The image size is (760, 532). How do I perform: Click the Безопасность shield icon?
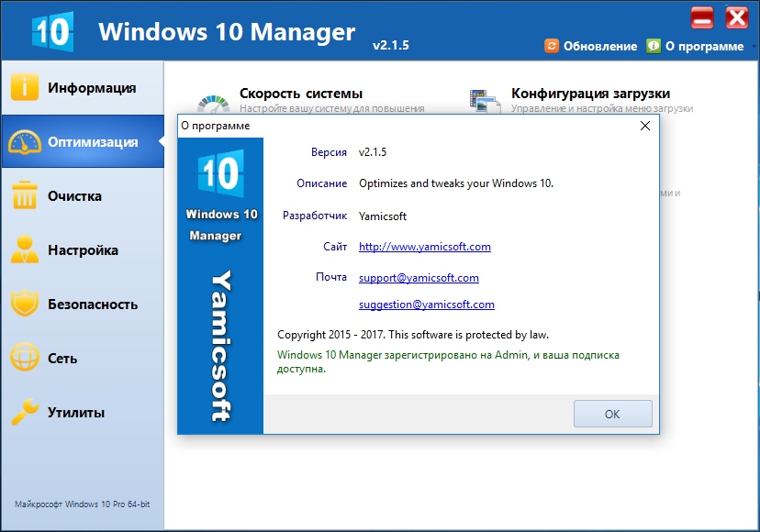pos(24,304)
